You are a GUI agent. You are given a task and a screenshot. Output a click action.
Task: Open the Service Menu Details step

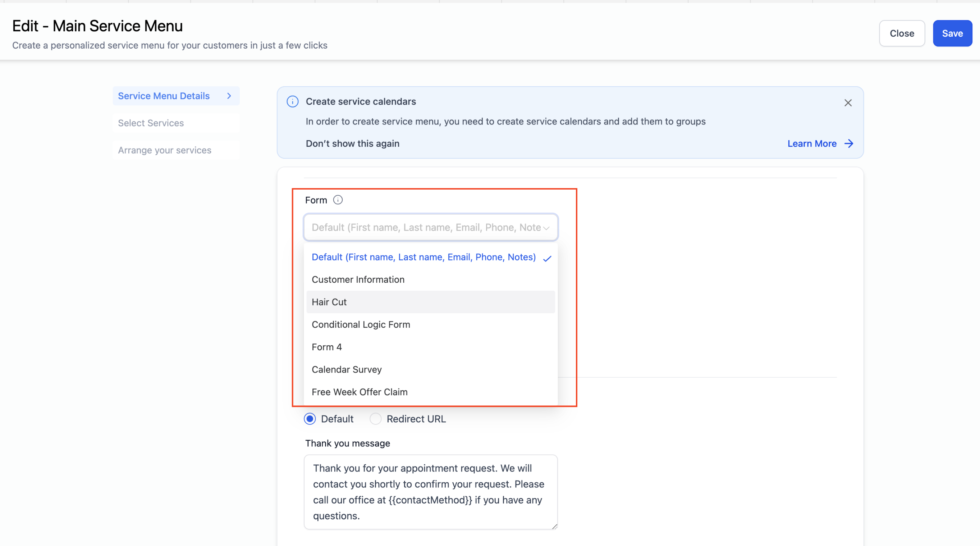coord(164,96)
